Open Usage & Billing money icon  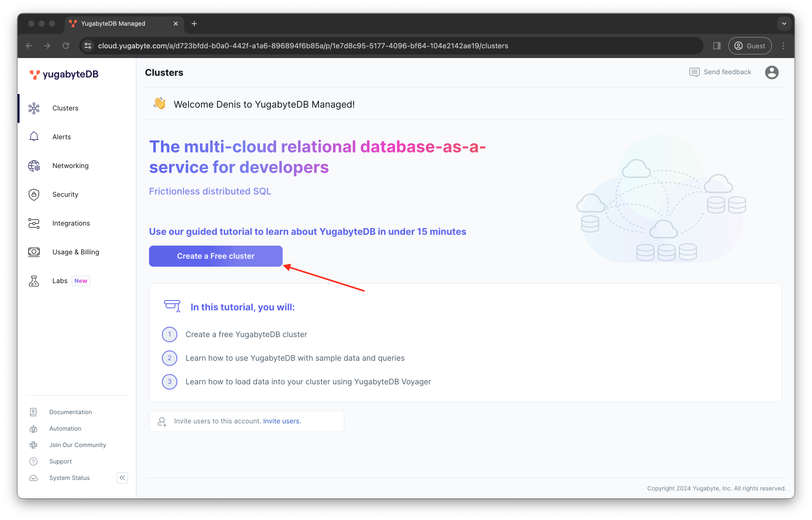tap(34, 252)
